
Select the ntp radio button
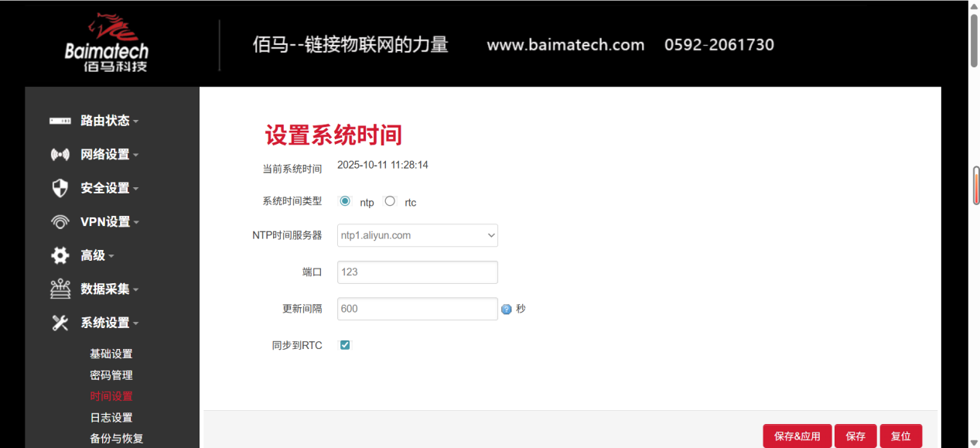344,200
